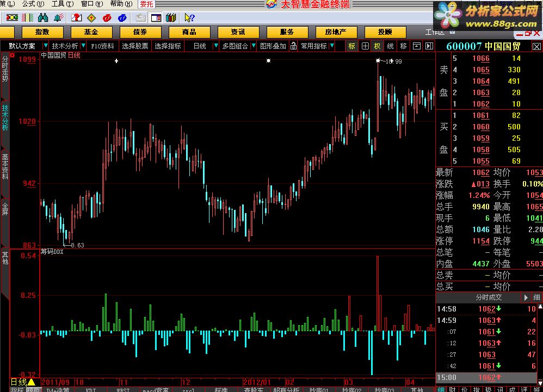Image resolution: width=543 pixels, height=392 pixels.
Task: Click the star marker above the chart center
Action: 268,61
